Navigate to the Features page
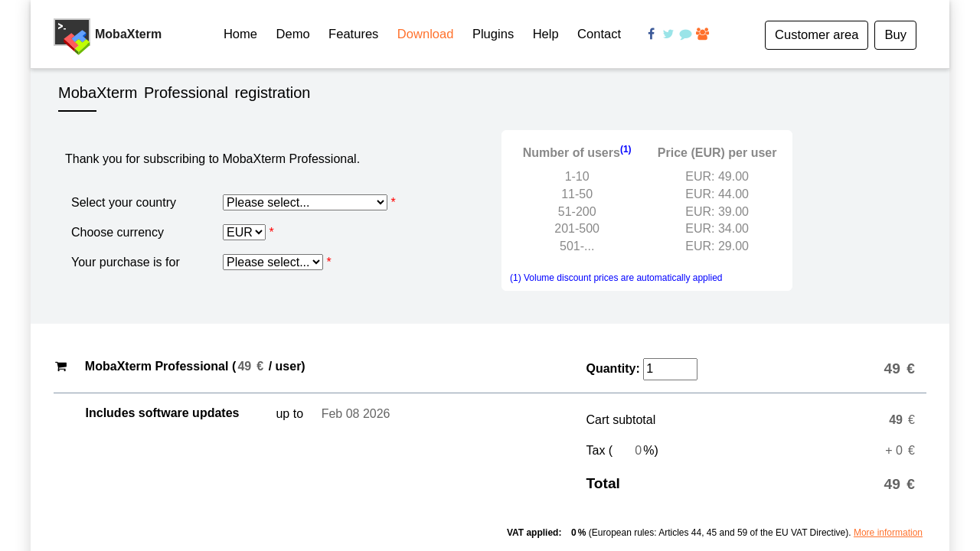Image resolution: width=980 pixels, height=551 pixels. 353,34
